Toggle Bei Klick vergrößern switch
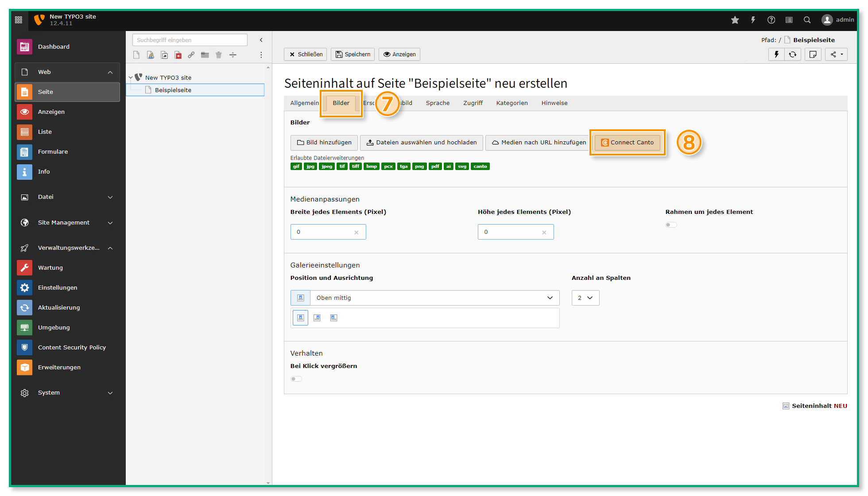The height and width of the screenshot is (496, 868). (296, 379)
